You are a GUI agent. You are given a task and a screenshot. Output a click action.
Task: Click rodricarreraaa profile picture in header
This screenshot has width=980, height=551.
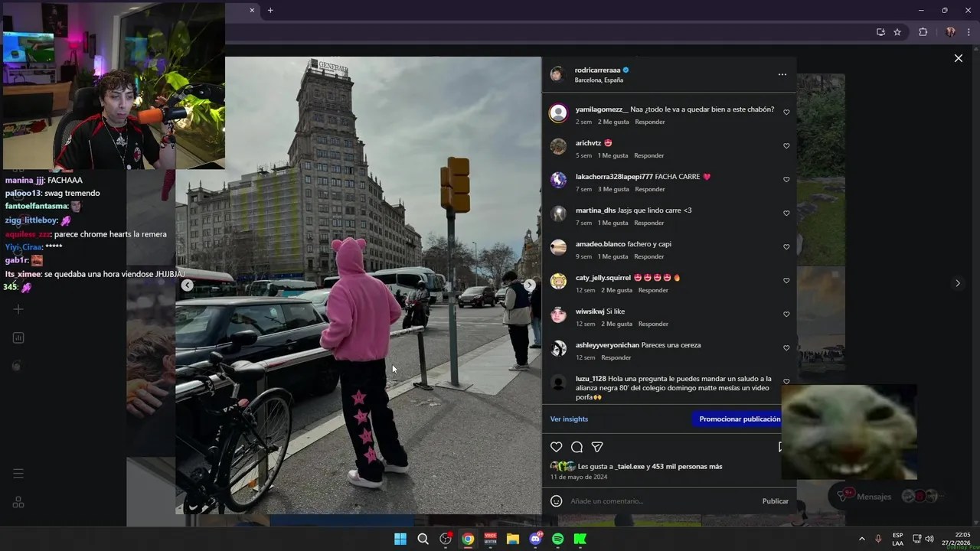point(557,74)
